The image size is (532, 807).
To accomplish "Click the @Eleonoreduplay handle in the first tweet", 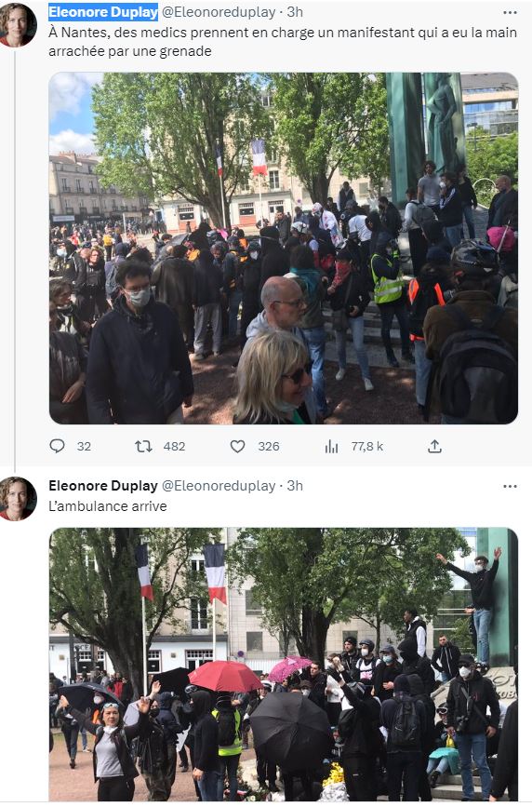I will (x=219, y=12).
